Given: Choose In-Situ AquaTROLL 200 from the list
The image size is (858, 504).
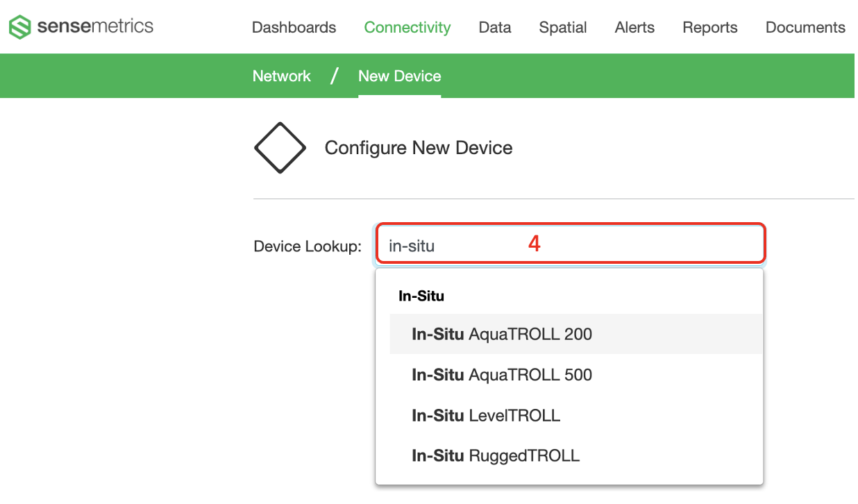Looking at the screenshot, I should point(575,334).
